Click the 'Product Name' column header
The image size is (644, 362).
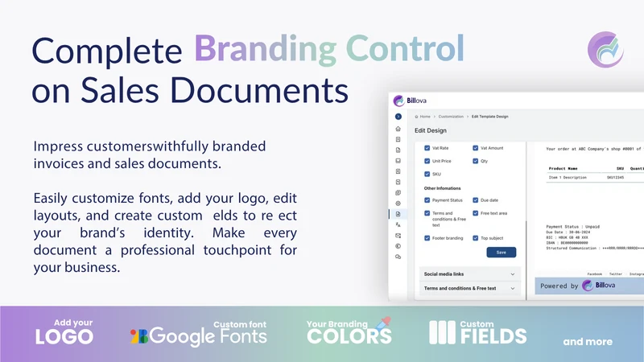pyautogui.click(x=563, y=169)
